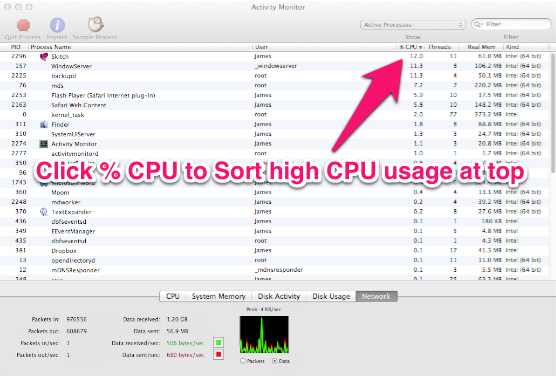Click the green data received color swatch
The height and width of the screenshot is (376, 556).
pyautogui.click(x=218, y=342)
